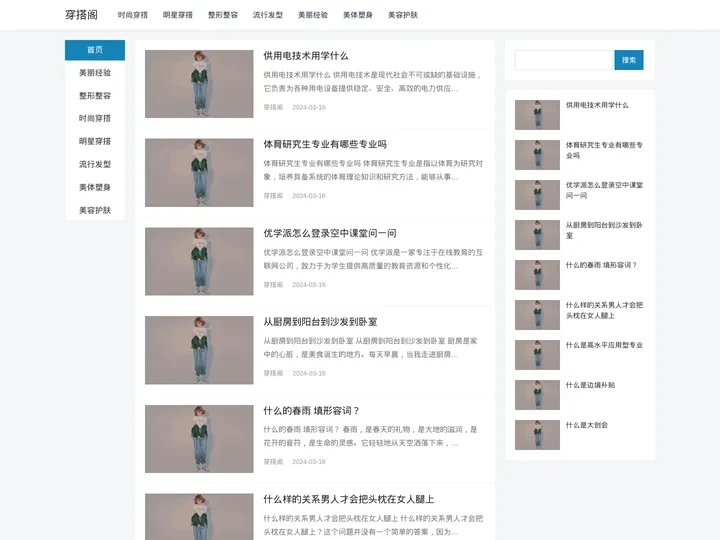
Task: Click small sidebar thumbnail beside 什么的春雨
Action: click(x=537, y=275)
